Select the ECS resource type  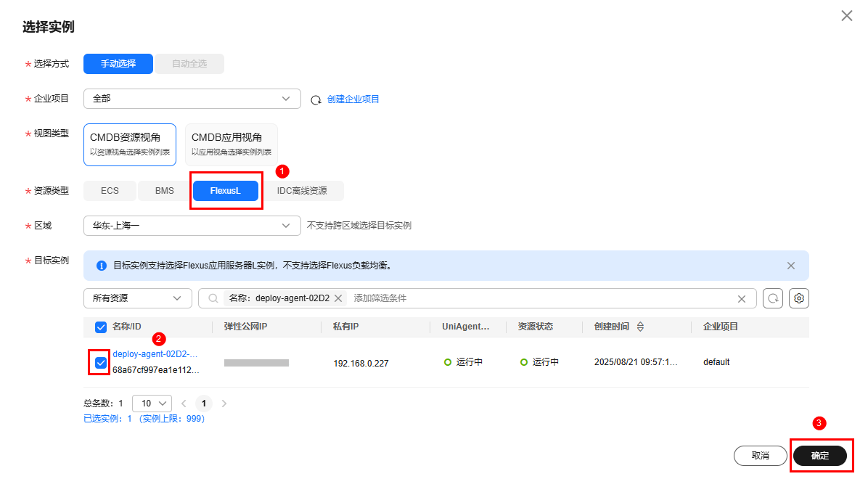(x=109, y=190)
